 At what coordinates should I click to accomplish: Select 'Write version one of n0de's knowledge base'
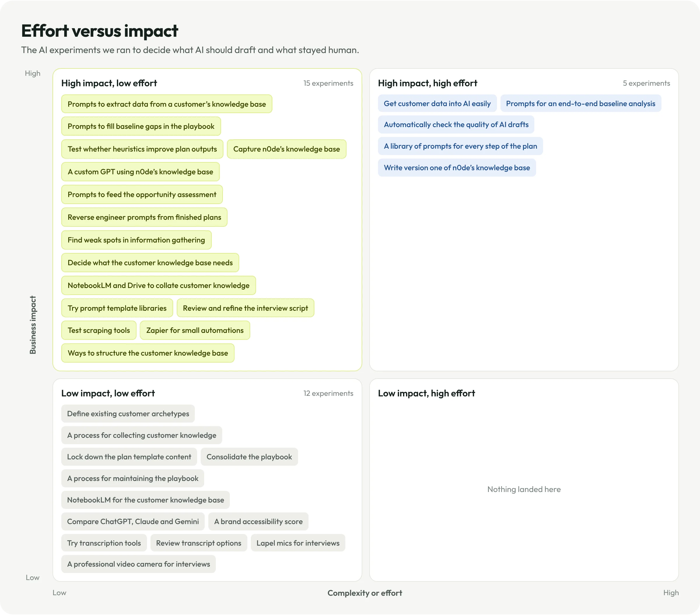[457, 168]
